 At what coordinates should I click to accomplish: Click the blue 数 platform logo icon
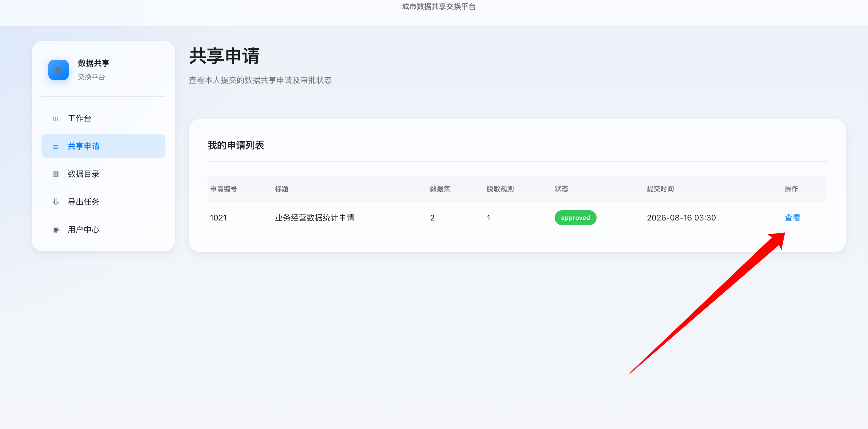click(58, 70)
